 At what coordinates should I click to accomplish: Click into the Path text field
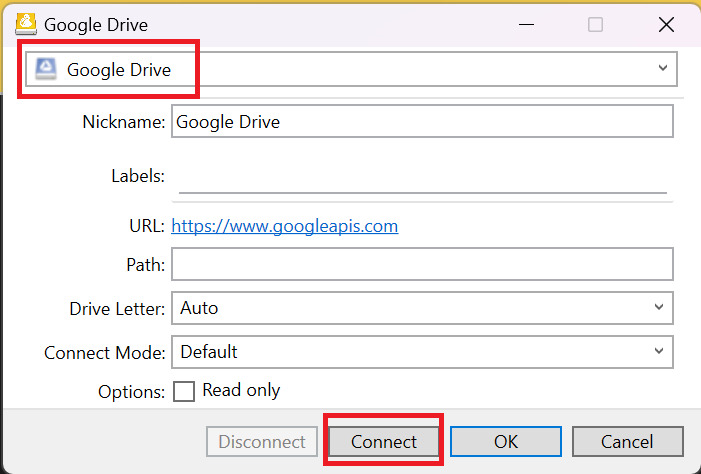point(422,264)
